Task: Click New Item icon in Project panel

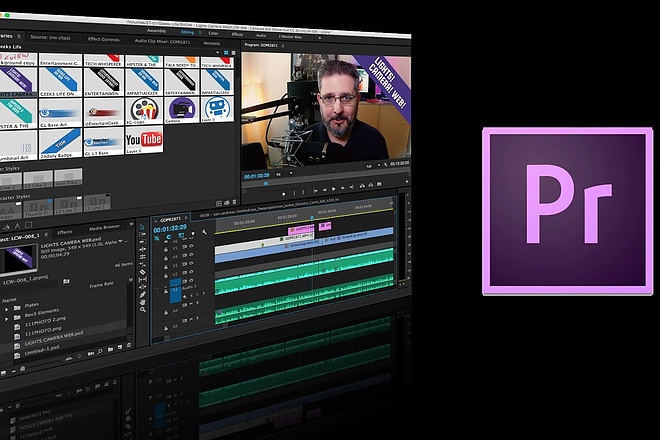Action: [x=120, y=347]
